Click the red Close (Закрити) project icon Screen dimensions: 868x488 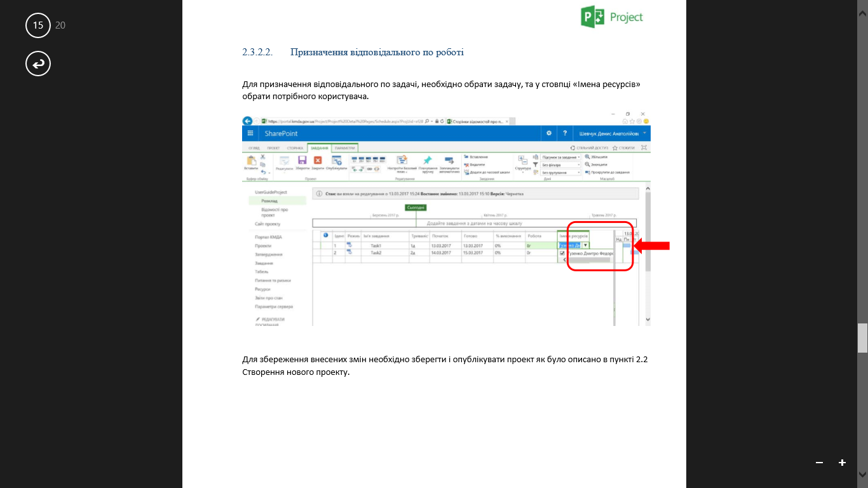click(x=318, y=161)
